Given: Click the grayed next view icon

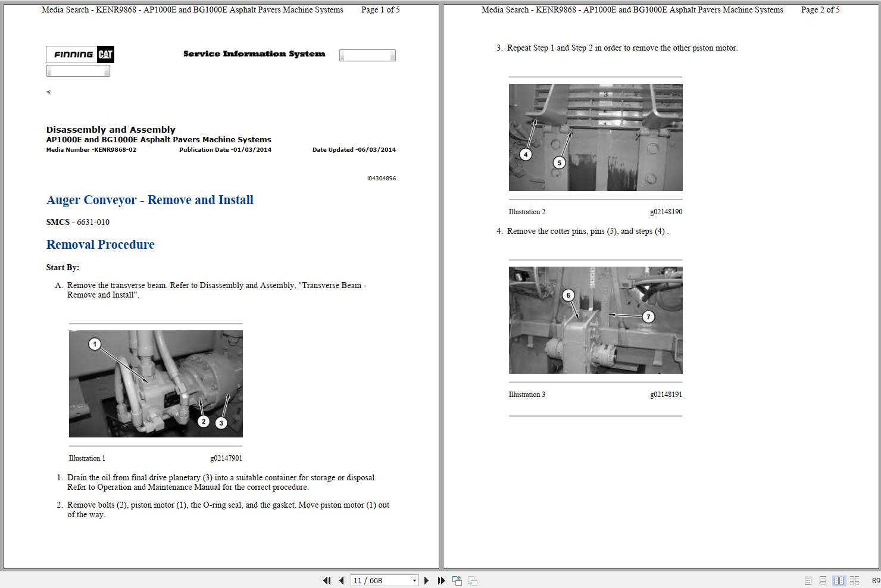Looking at the screenshot, I should (472, 580).
